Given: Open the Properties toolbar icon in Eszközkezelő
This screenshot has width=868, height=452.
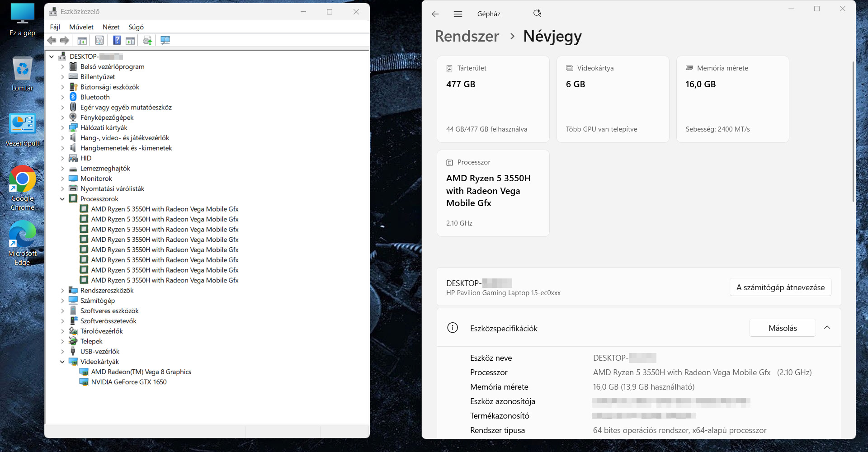Looking at the screenshot, I should (99, 41).
